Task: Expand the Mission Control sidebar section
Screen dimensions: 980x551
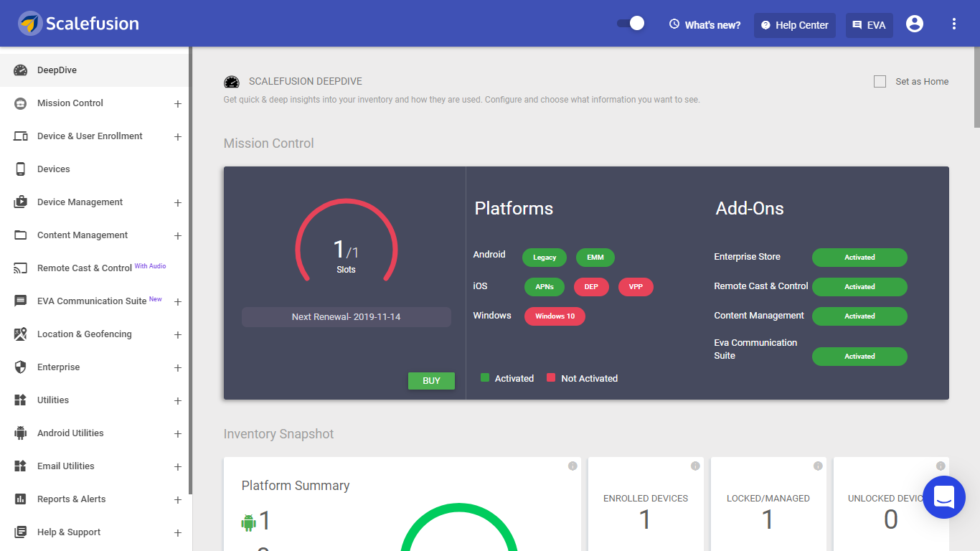Action: [177, 104]
